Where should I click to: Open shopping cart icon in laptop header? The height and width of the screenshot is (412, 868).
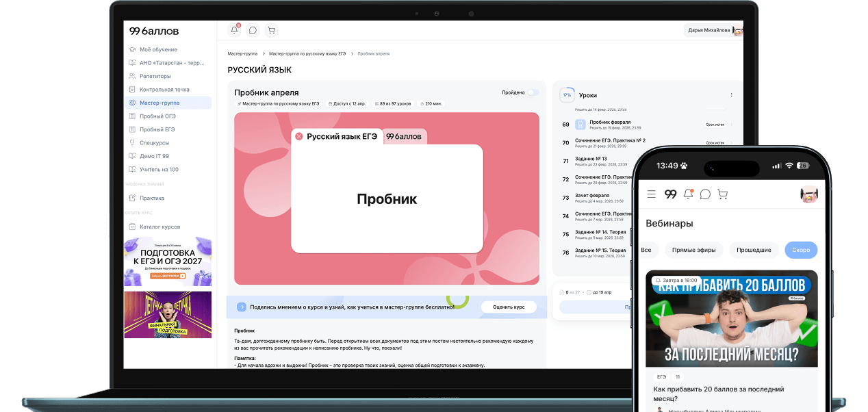pyautogui.click(x=271, y=30)
